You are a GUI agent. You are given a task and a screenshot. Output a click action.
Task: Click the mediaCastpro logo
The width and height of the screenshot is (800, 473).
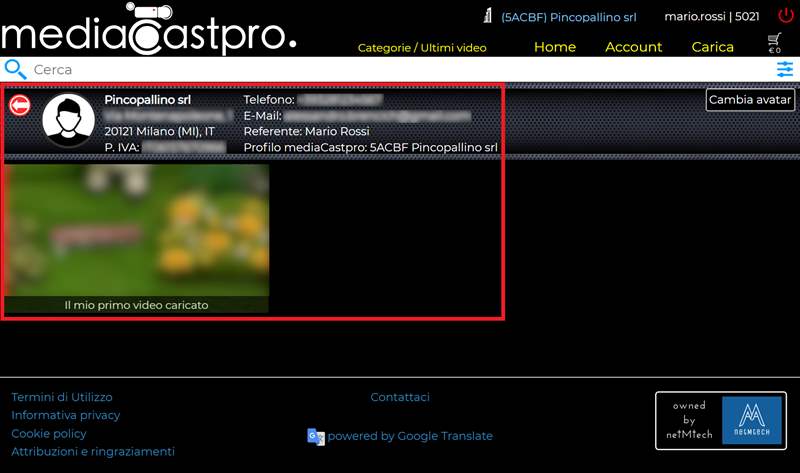tap(148, 30)
